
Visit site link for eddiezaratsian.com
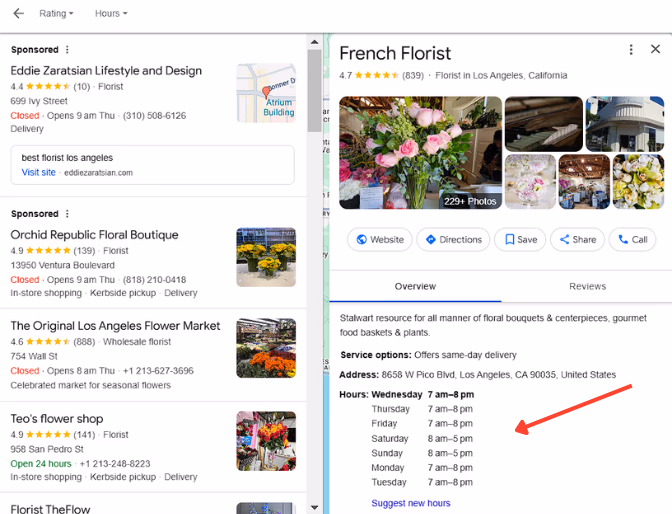click(x=39, y=172)
